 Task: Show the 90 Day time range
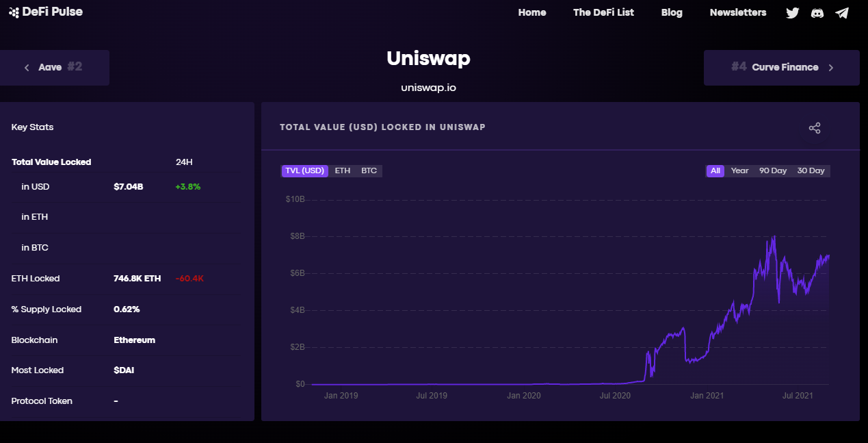pyautogui.click(x=773, y=170)
